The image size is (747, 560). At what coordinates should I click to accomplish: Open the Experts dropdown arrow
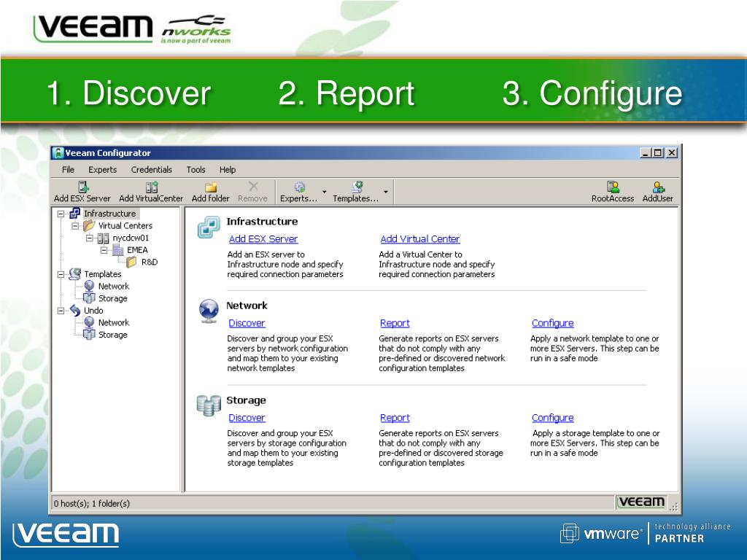325,192
